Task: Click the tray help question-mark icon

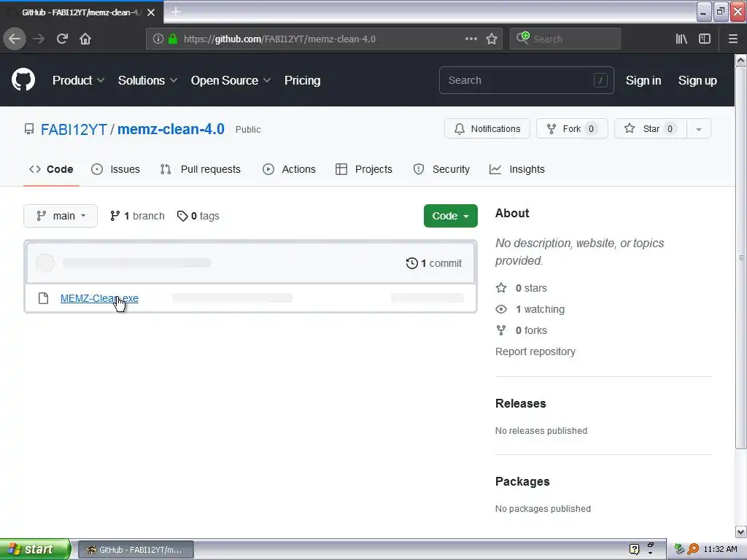Action: [634, 549]
